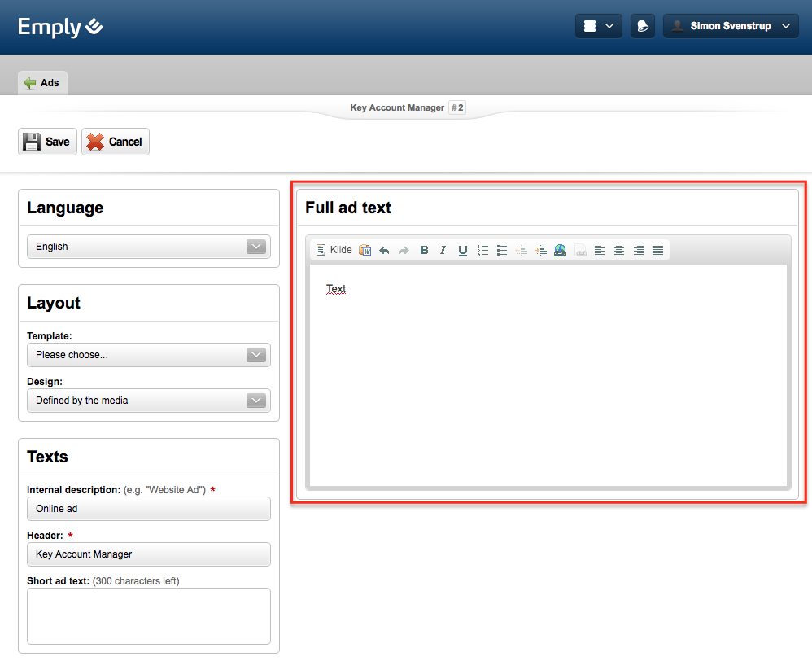This screenshot has height=661, width=812.
Task: Cancel editing the ad
Action: point(116,142)
